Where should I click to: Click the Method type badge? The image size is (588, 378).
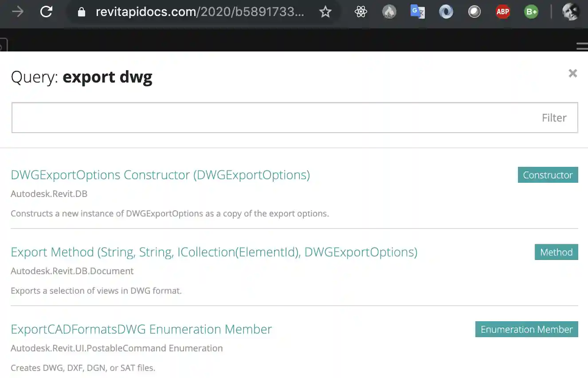pos(556,252)
